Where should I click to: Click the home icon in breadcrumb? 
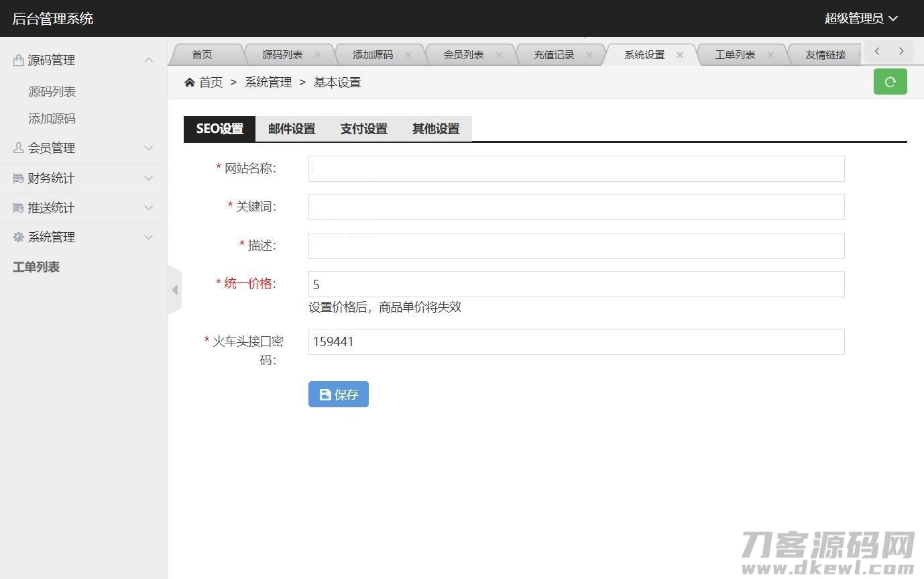[x=190, y=82]
